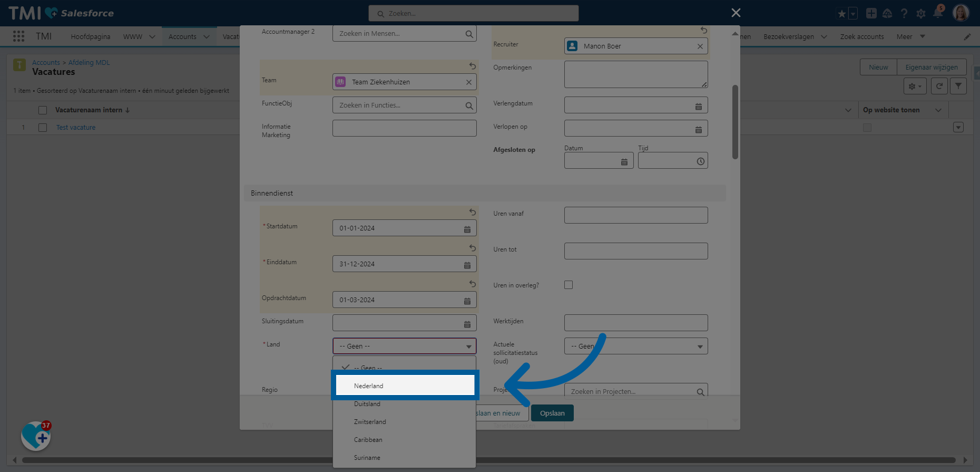Click the Zoeken global search field
The width and height of the screenshot is (980, 472).
click(x=474, y=13)
